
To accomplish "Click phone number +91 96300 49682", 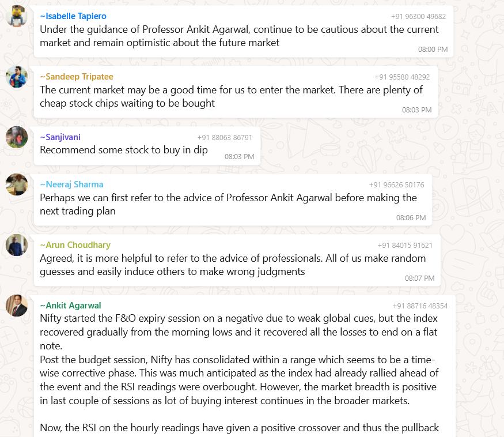I will tap(418, 16).
